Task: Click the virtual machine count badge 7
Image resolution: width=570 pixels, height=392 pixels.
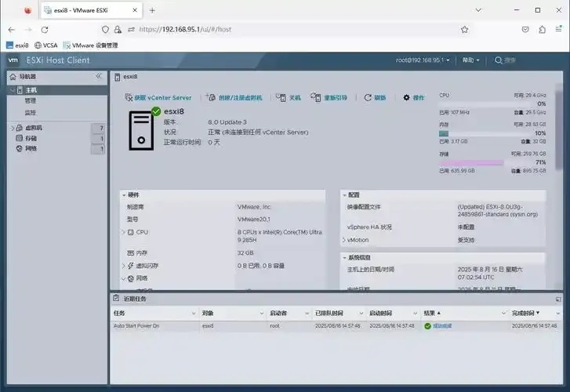Action: click(98, 128)
